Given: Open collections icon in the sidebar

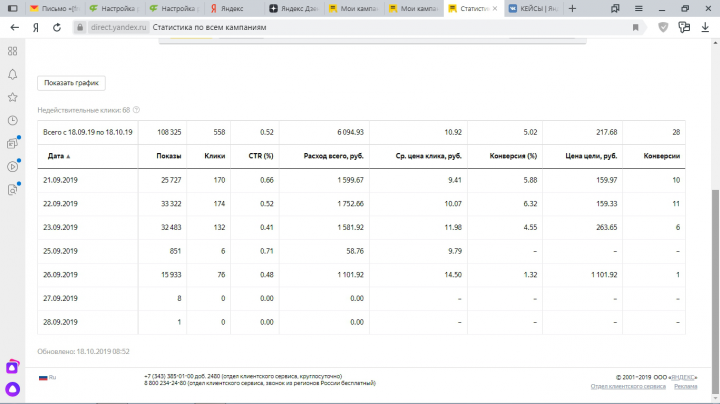Looking at the screenshot, I should click(12, 143).
